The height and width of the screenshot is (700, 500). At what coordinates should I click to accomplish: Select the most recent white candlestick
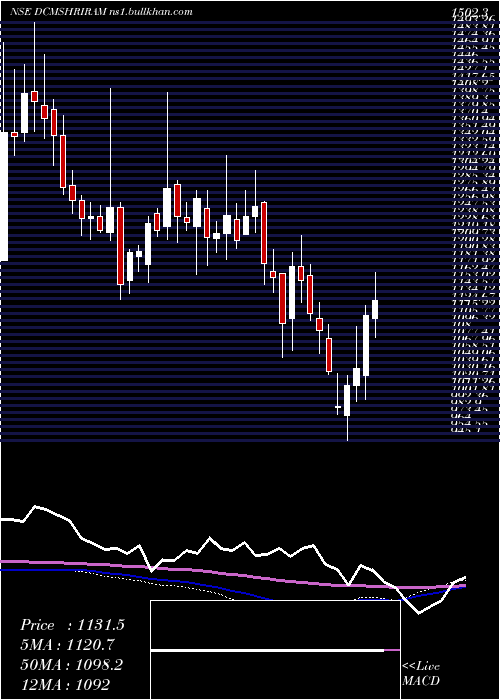pos(375,309)
